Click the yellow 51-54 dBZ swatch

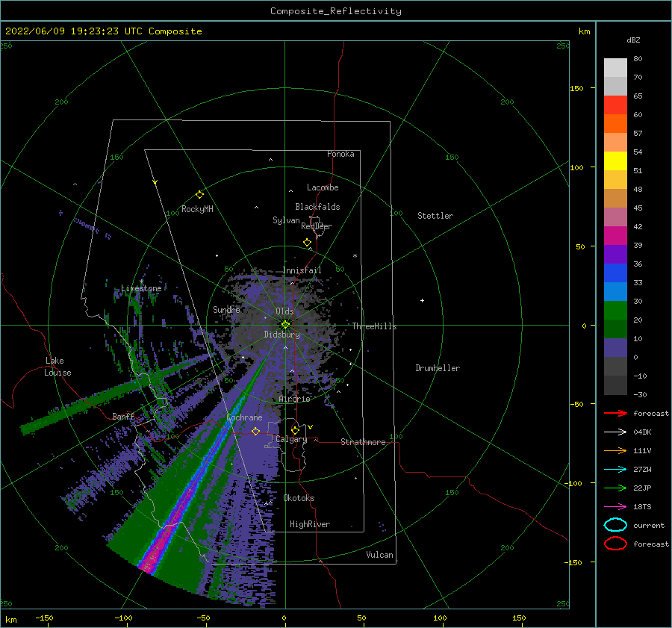[615, 161]
